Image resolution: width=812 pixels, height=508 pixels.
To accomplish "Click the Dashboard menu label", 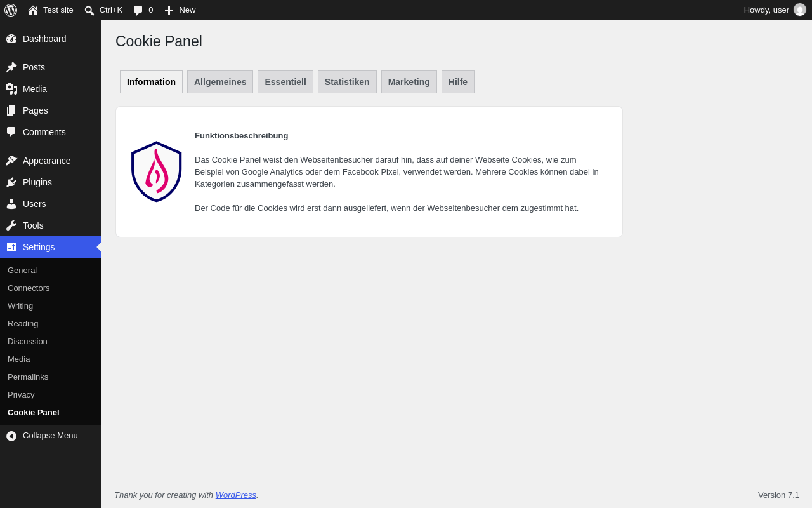I will (44, 39).
